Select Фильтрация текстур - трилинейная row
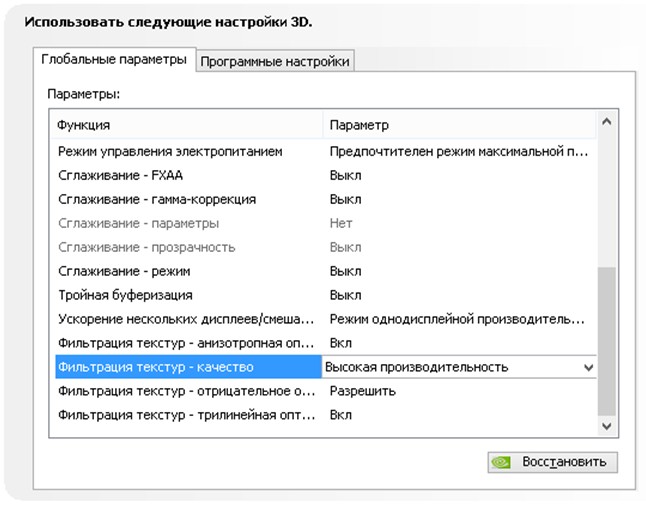 [185, 415]
